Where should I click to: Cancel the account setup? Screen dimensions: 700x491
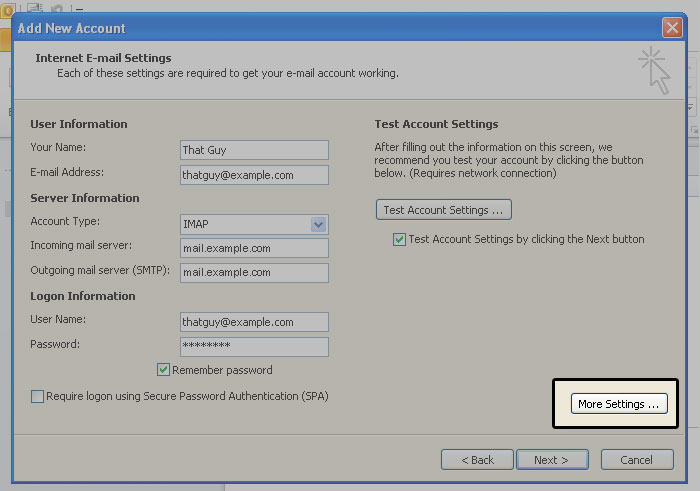(636, 460)
